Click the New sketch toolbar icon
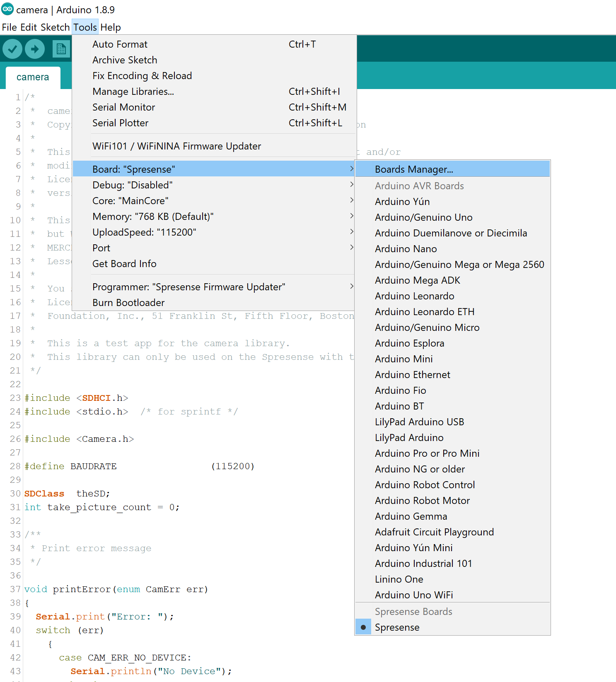Image resolution: width=616 pixels, height=682 pixels. [61, 49]
